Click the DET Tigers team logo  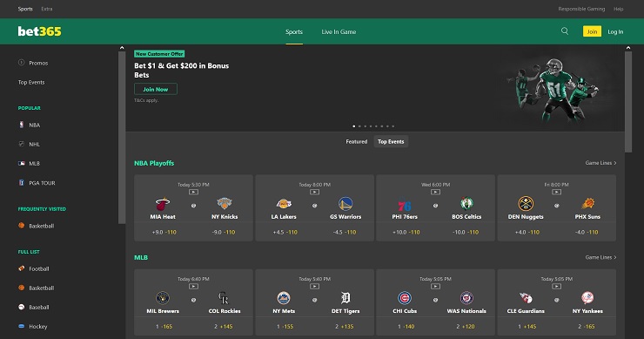345,298
